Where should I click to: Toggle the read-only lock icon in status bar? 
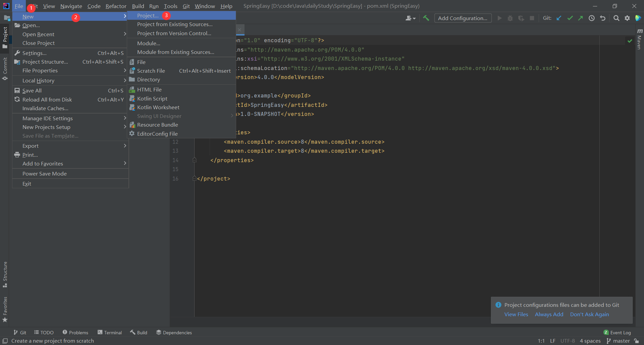coord(636,341)
